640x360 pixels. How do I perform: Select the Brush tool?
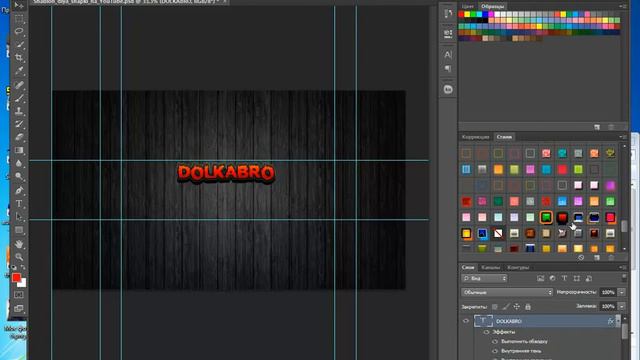(19, 98)
